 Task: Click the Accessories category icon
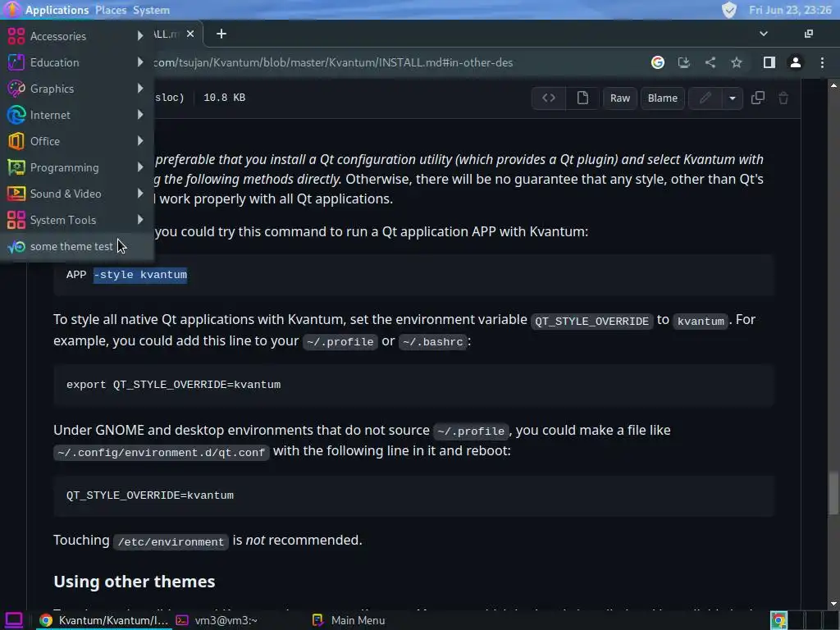click(x=16, y=36)
